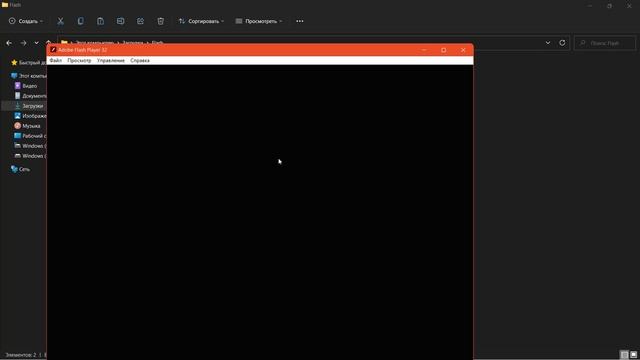This screenshot has width=640, height=360.
Task: Click the Создать button in Explorer
Action: coord(26,21)
